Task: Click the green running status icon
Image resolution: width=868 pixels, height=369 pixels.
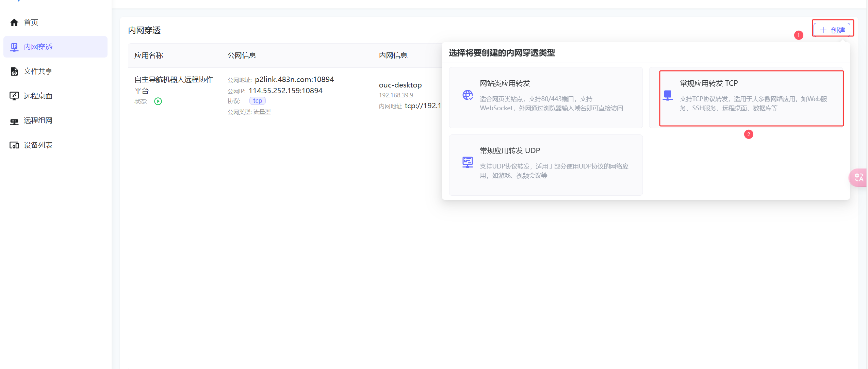Action: pos(158,101)
